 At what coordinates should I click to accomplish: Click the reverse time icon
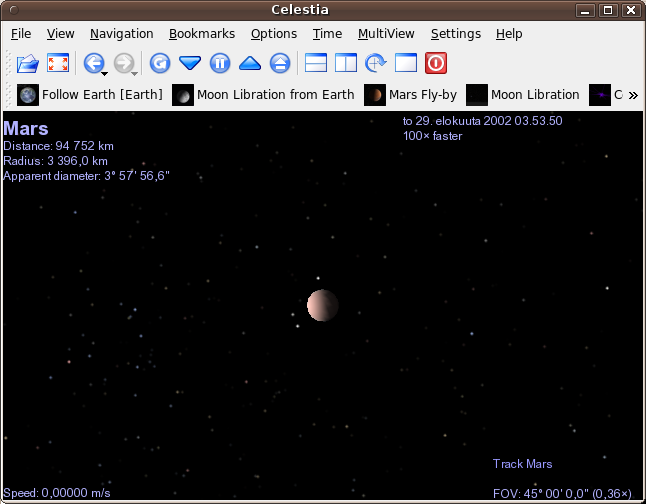[159, 64]
